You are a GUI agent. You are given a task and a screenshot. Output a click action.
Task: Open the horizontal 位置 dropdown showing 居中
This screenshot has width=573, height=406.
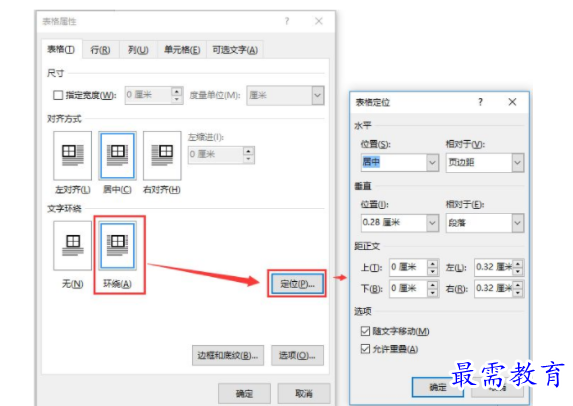[x=432, y=162]
